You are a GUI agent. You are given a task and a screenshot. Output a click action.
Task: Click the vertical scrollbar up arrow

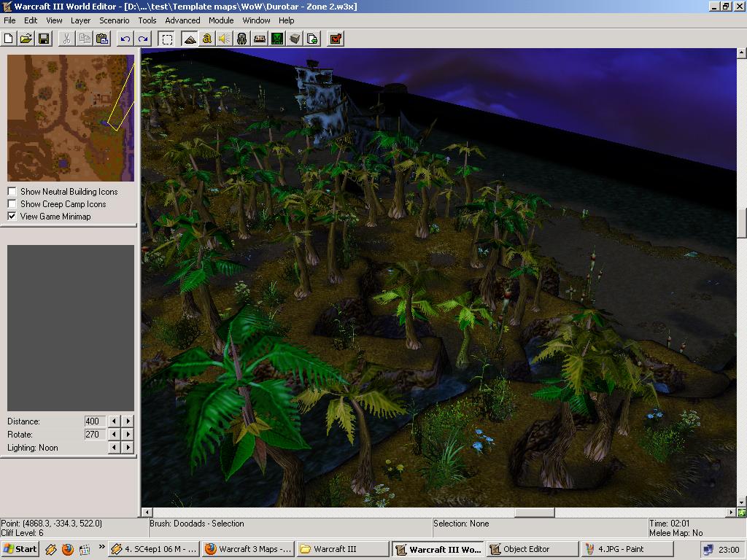(x=742, y=52)
